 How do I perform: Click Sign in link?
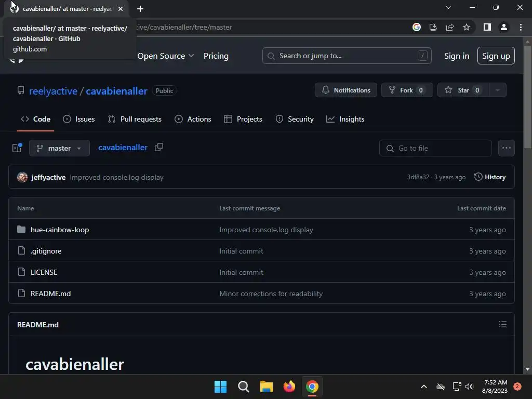[457, 56]
